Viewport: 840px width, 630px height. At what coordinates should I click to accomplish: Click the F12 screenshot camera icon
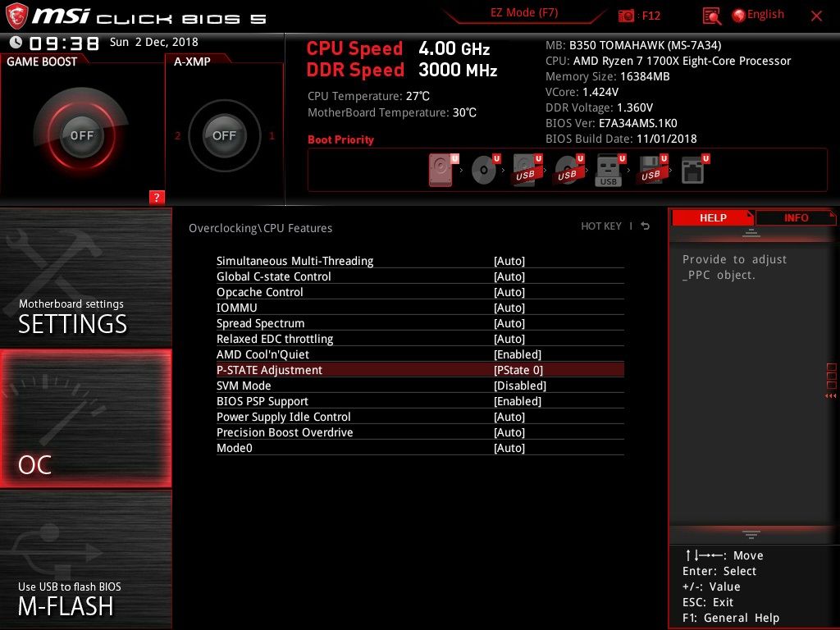pos(626,16)
